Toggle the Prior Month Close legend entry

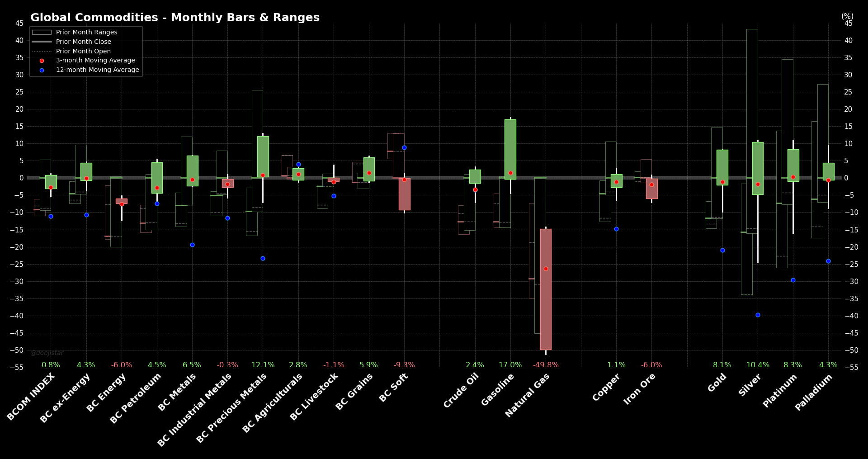(83, 42)
